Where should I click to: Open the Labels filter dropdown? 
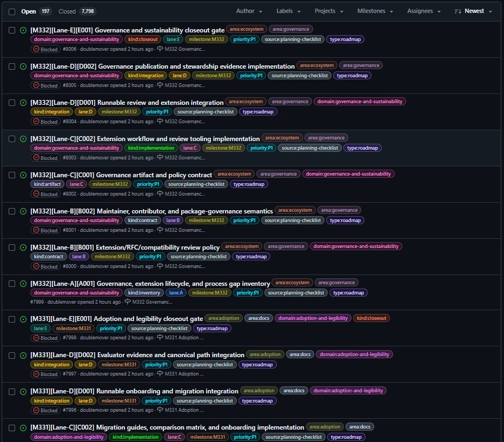tap(288, 11)
